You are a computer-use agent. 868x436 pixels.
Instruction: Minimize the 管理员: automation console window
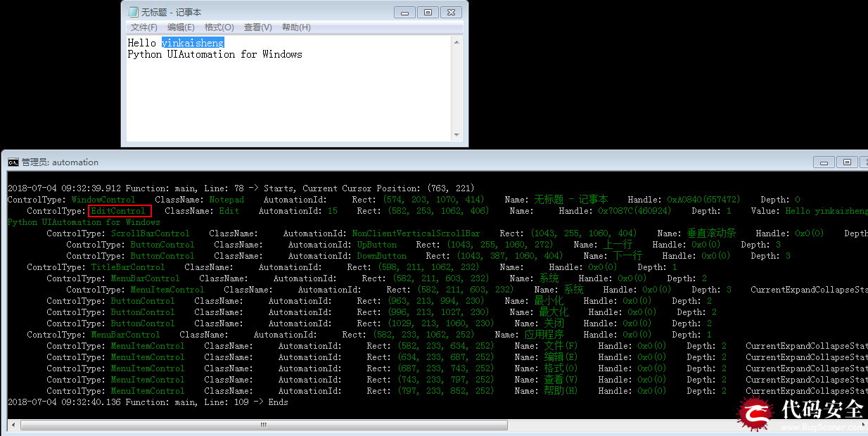(x=823, y=162)
